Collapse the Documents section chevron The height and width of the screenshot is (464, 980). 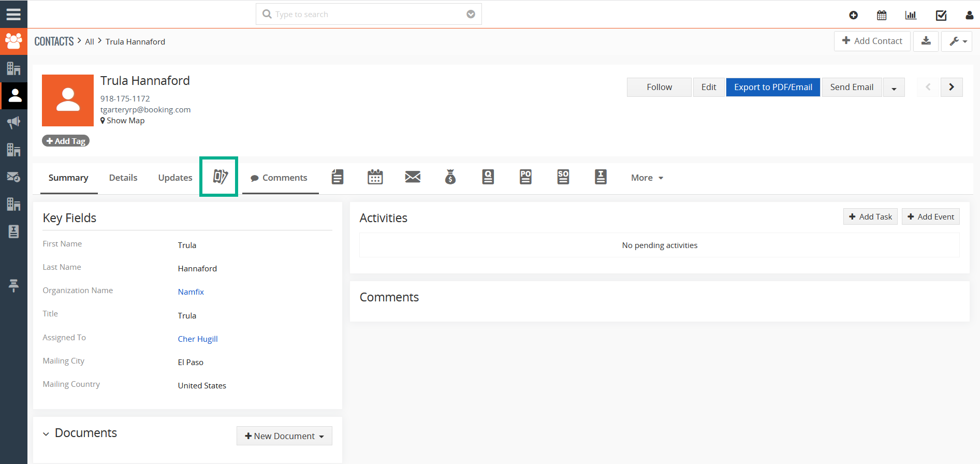[46, 434]
